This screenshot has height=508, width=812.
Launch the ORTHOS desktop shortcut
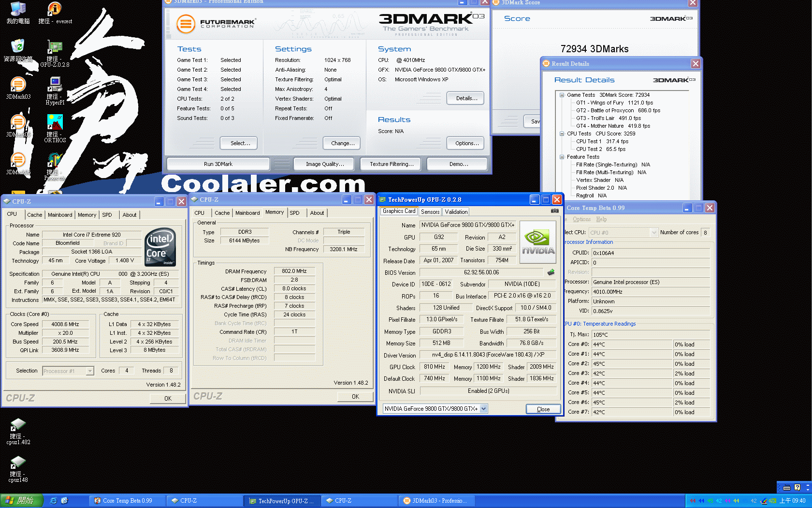55,129
